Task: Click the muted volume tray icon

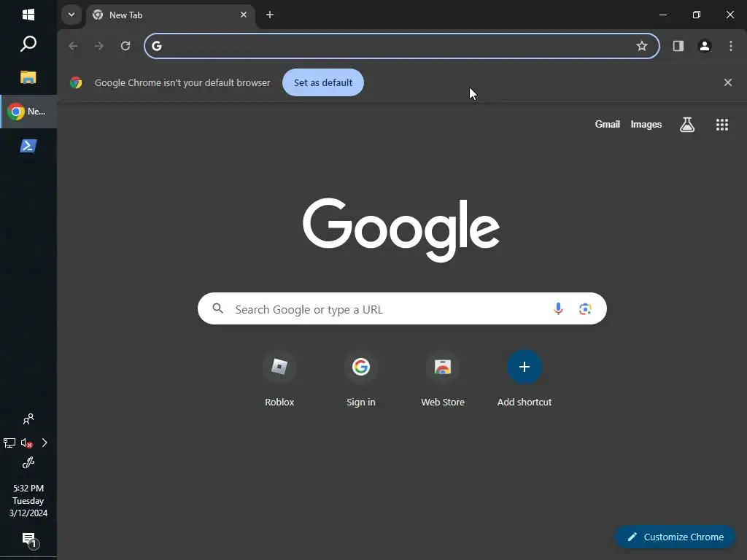Action: (x=27, y=443)
